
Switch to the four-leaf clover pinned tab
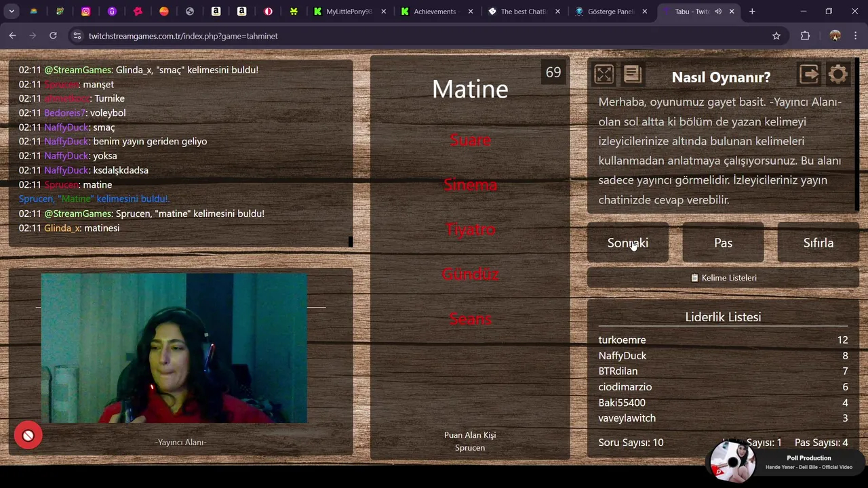pos(294,12)
